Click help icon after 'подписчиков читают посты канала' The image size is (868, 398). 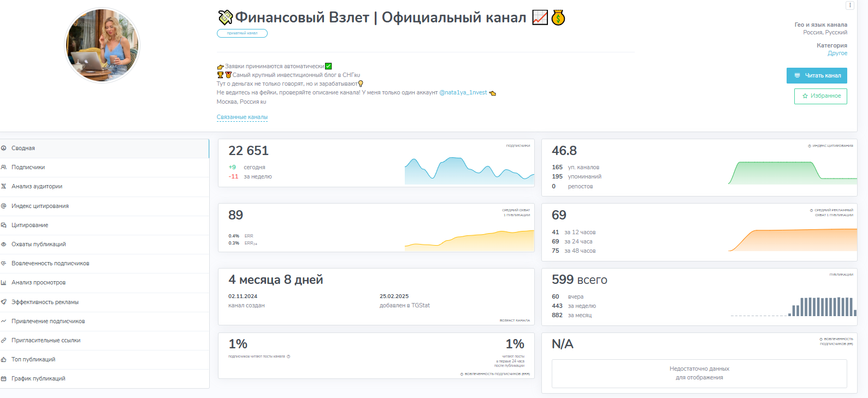288,357
